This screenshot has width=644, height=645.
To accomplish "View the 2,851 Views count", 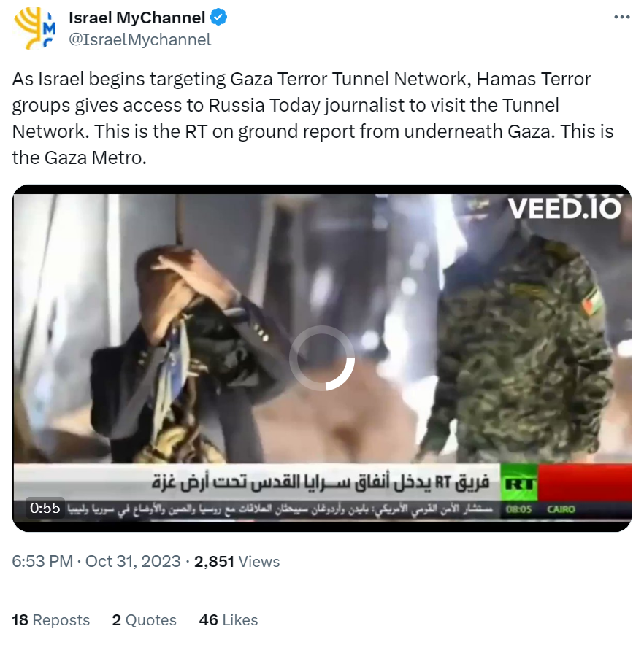I will point(237,562).
